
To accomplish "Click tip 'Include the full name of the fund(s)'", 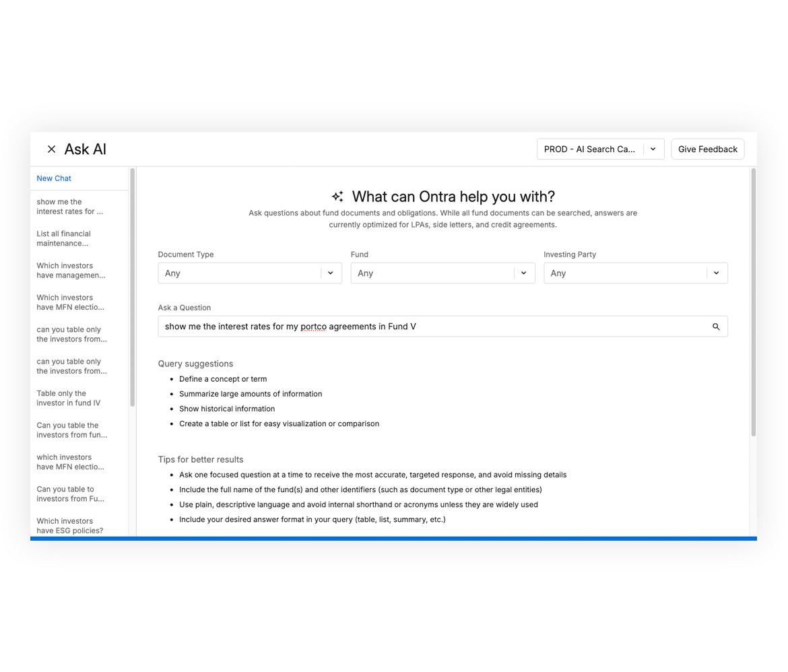I will 361,490.
